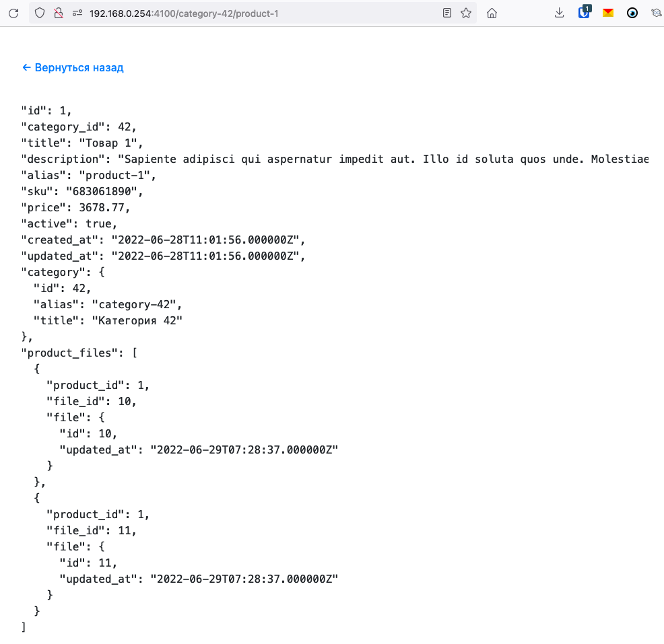
Task: Open the site permissions icon in address bar
Action: [77, 13]
